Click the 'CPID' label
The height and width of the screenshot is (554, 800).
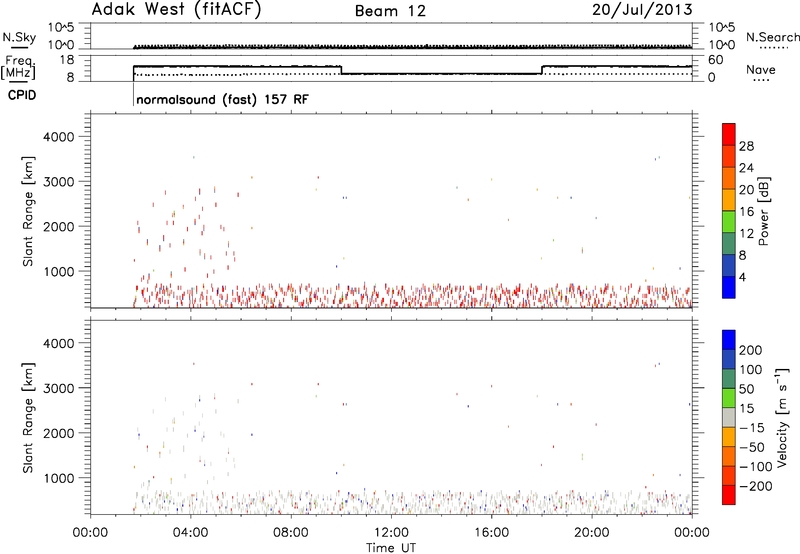22,95
